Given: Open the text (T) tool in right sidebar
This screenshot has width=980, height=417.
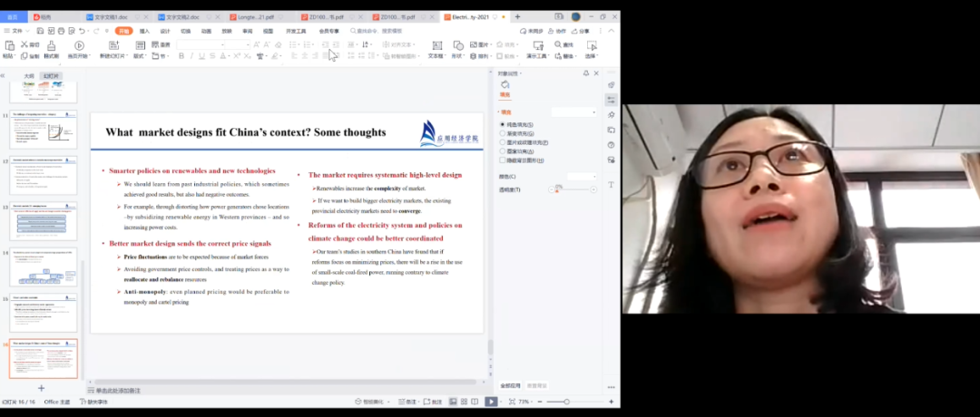Looking at the screenshot, I should click(612, 185).
